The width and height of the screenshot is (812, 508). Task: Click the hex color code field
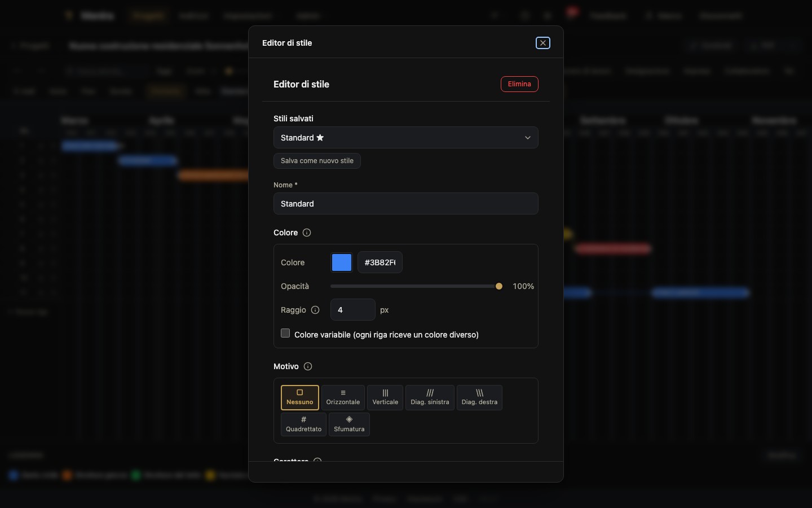380,262
